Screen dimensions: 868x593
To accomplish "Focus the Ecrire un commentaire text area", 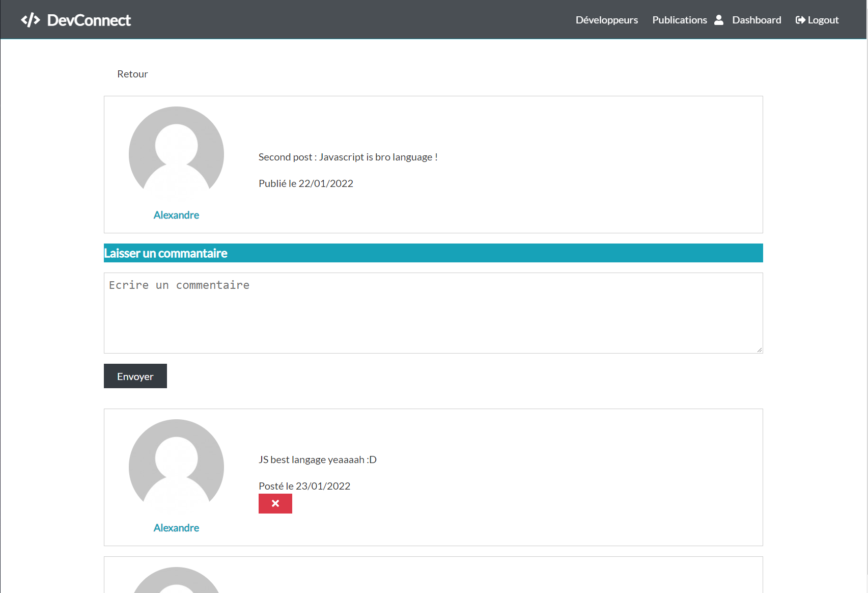I will 433,313.
